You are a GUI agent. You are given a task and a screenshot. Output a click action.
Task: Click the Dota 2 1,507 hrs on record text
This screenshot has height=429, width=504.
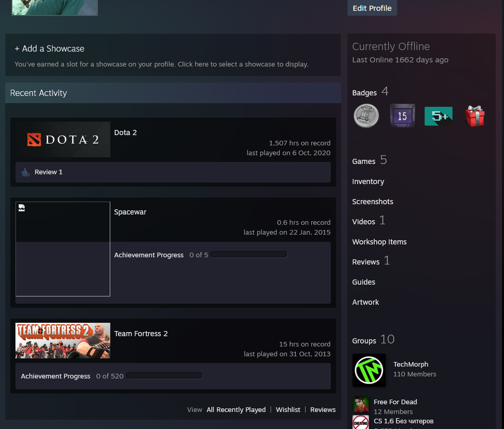coord(299,143)
